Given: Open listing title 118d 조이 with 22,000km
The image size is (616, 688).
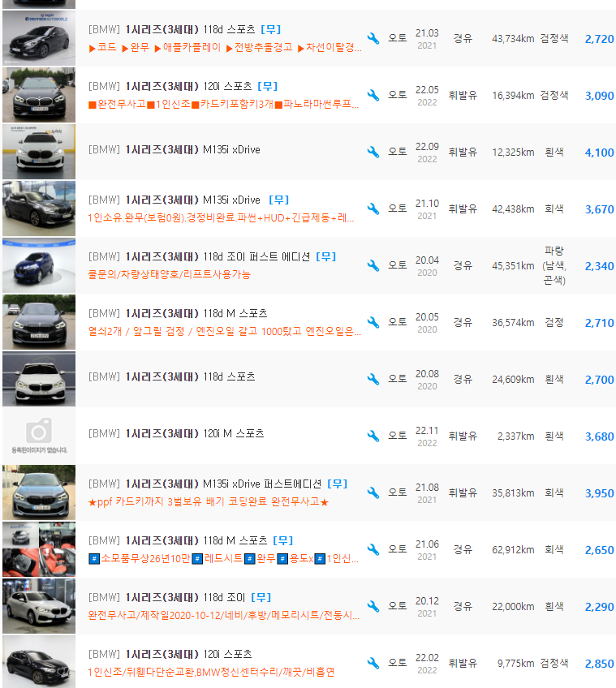Looking at the screenshot, I should [167, 597].
